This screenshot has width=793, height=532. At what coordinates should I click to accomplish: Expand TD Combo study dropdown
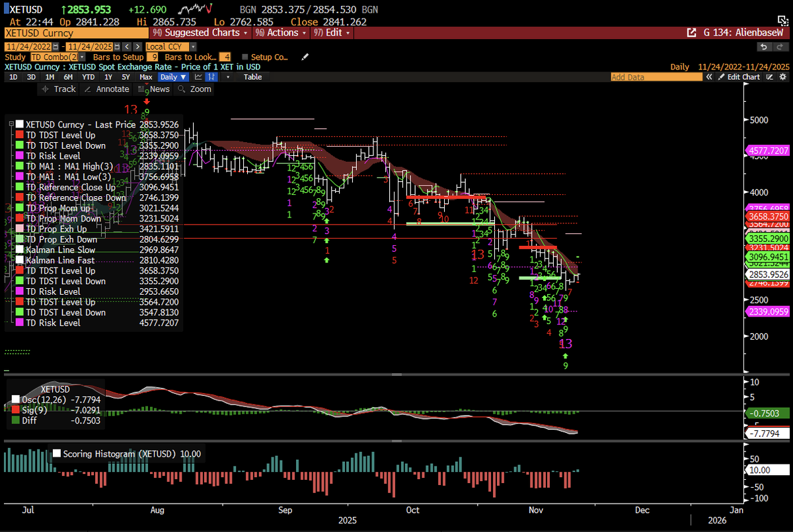coord(82,57)
